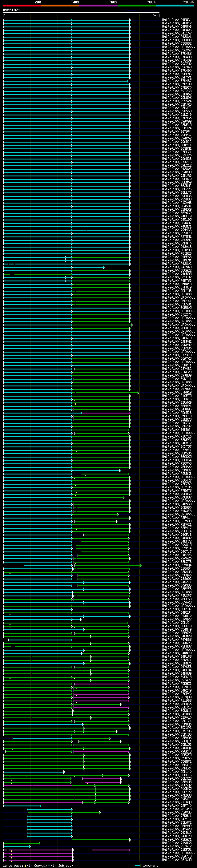The image size is (197, 868).
Task: Select hit label UniRef100_A5A5I8
Action: [x=177, y=413]
